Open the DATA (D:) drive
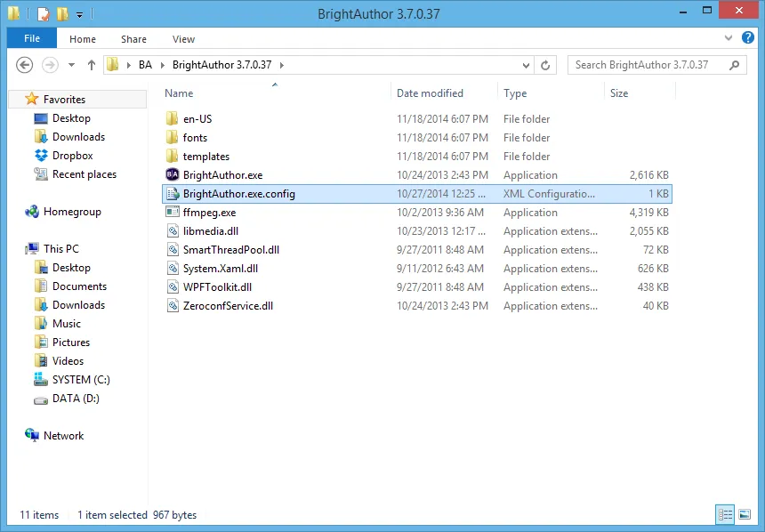 click(76, 399)
